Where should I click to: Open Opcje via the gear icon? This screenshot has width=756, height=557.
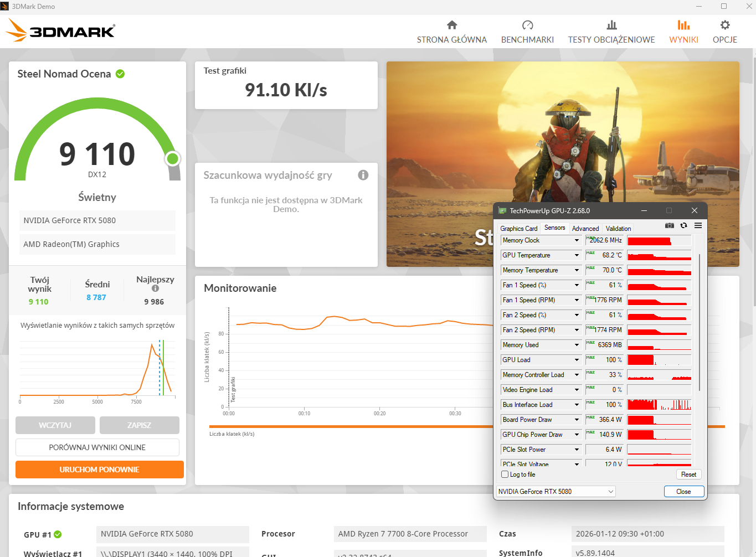coord(724,25)
